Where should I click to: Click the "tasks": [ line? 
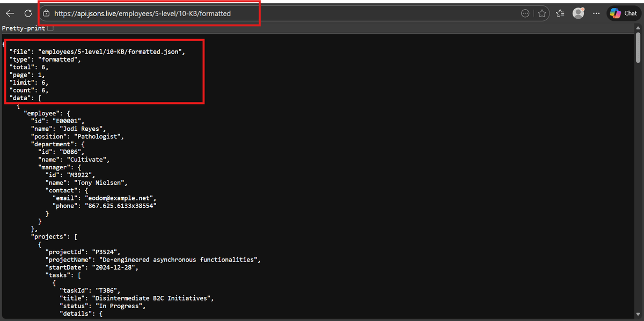tap(63, 275)
